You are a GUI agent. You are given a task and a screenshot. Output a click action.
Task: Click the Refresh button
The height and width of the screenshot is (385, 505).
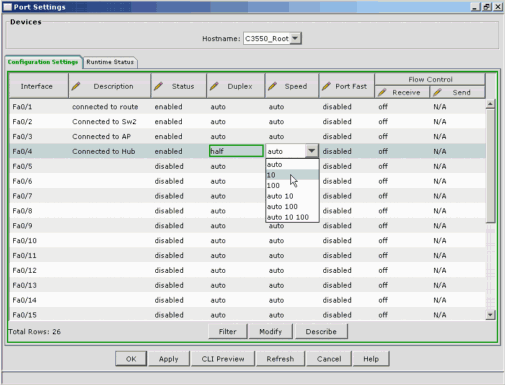point(280,359)
